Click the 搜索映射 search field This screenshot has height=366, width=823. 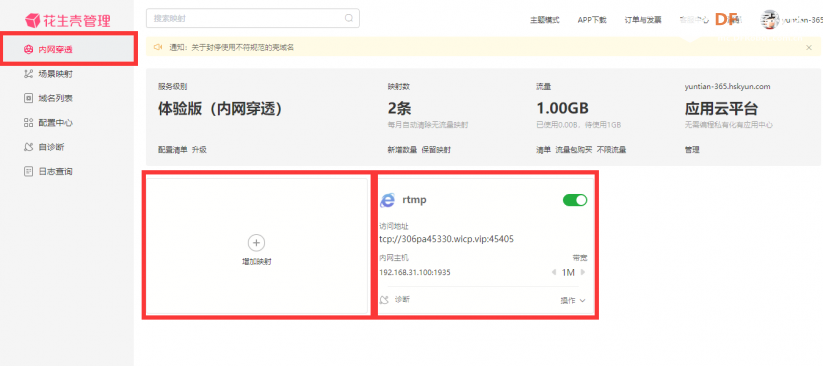click(x=252, y=18)
